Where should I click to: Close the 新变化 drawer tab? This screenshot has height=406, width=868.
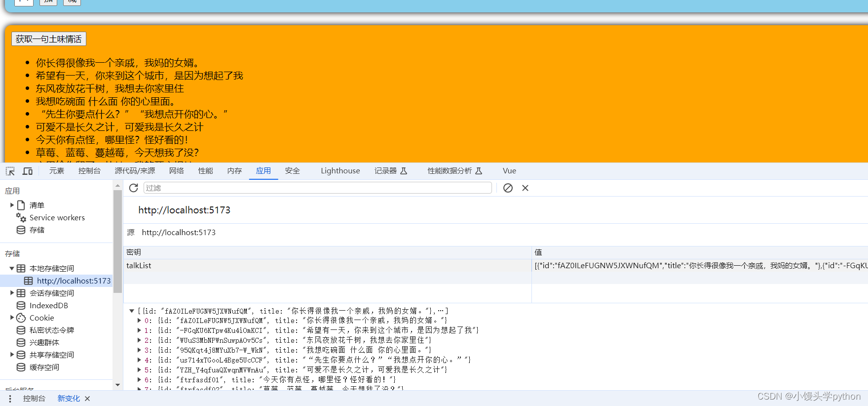click(x=87, y=399)
